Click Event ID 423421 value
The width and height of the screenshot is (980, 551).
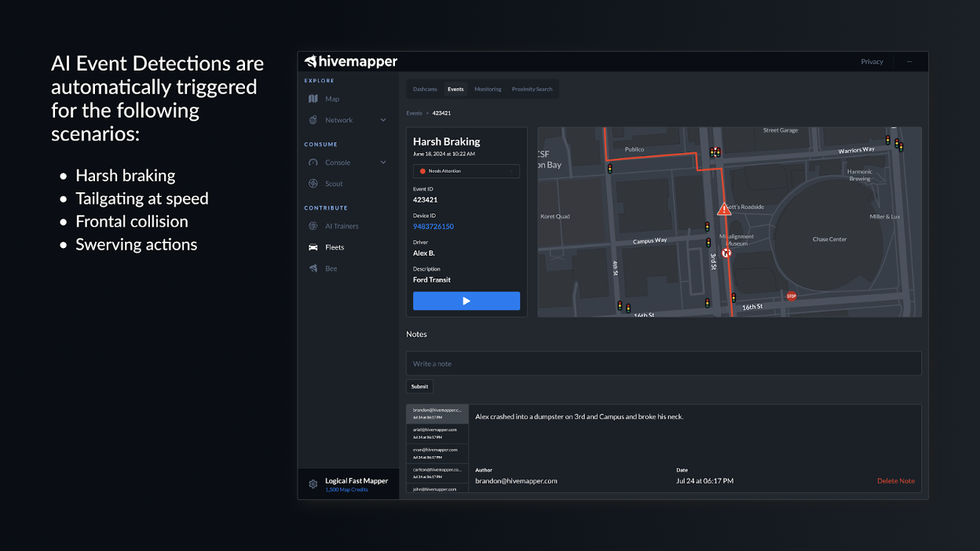426,200
